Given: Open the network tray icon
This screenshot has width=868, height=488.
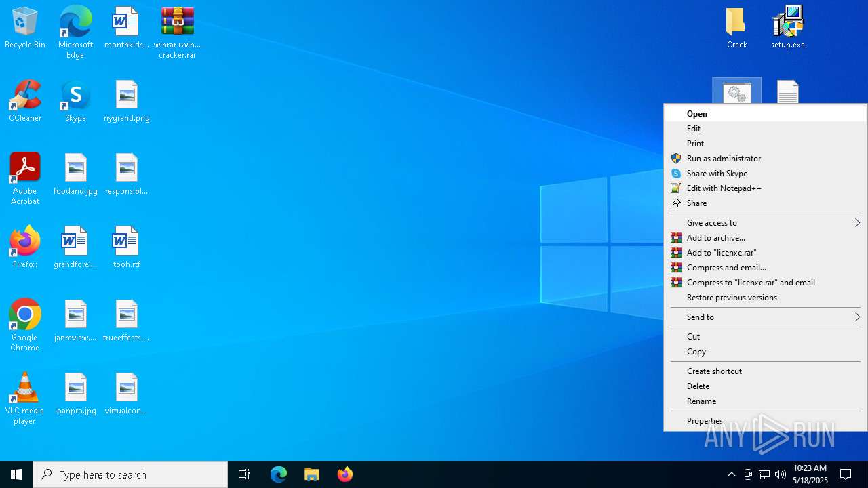Looking at the screenshot, I should click(764, 474).
